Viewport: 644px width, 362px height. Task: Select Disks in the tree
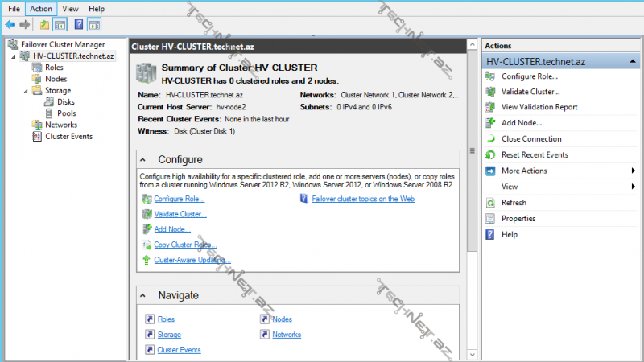[x=66, y=102]
